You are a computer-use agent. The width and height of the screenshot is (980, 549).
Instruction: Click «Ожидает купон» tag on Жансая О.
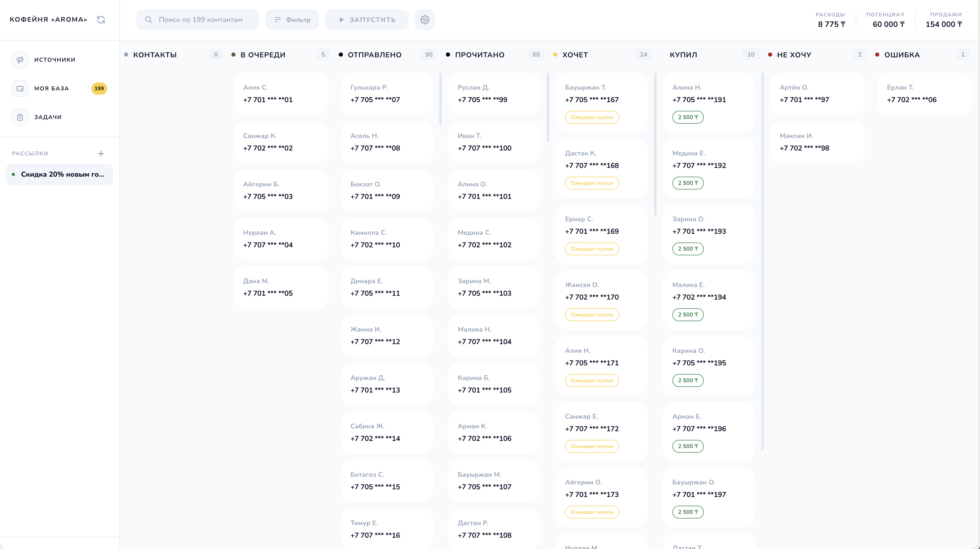point(592,314)
